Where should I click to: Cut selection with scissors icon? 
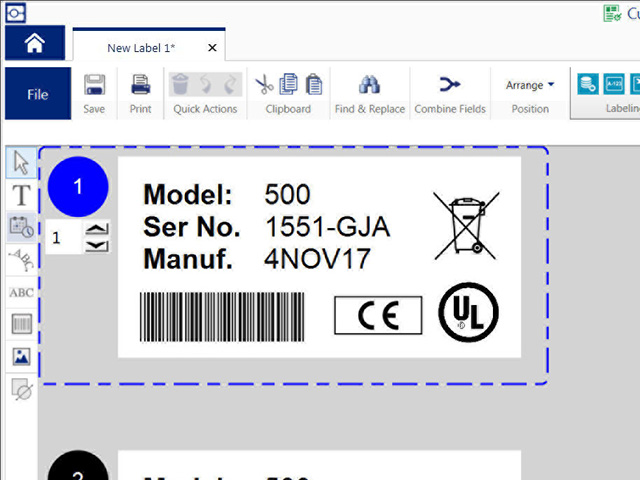point(264,84)
